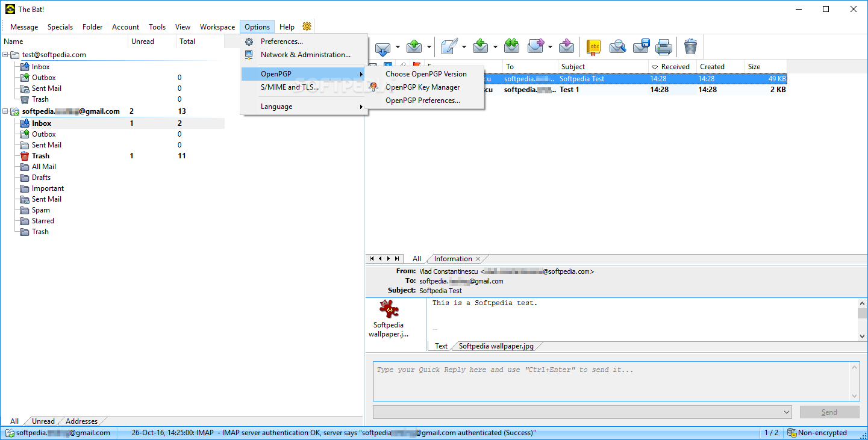Click into the Quick Reply text field
Image resolution: width=868 pixels, height=440 pixels.
click(611, 381)
